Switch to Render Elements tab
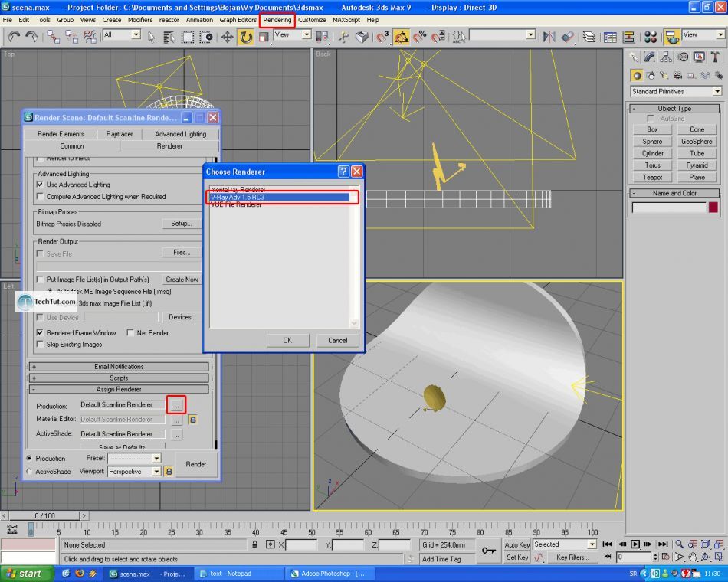The width and height of the screenshot is (728, 582). [x=61, y=134]
